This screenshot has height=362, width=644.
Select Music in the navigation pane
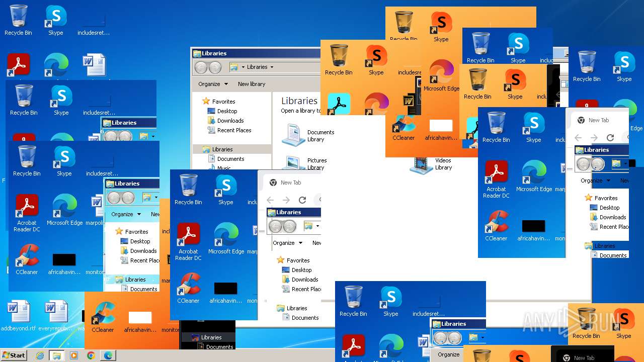(x=219, y=168)
